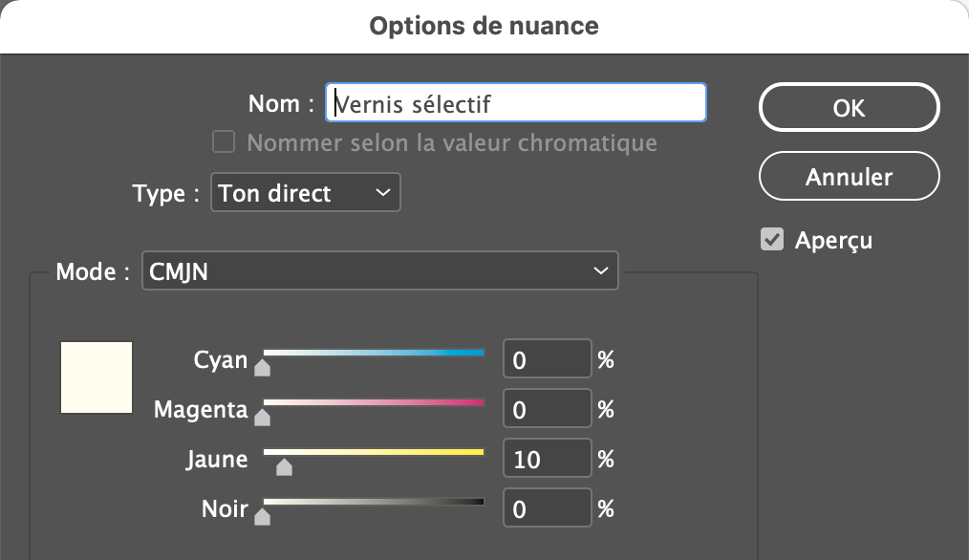Click the Nom text field
Viewport: 969px width, 560px height.
click(516, 103)
